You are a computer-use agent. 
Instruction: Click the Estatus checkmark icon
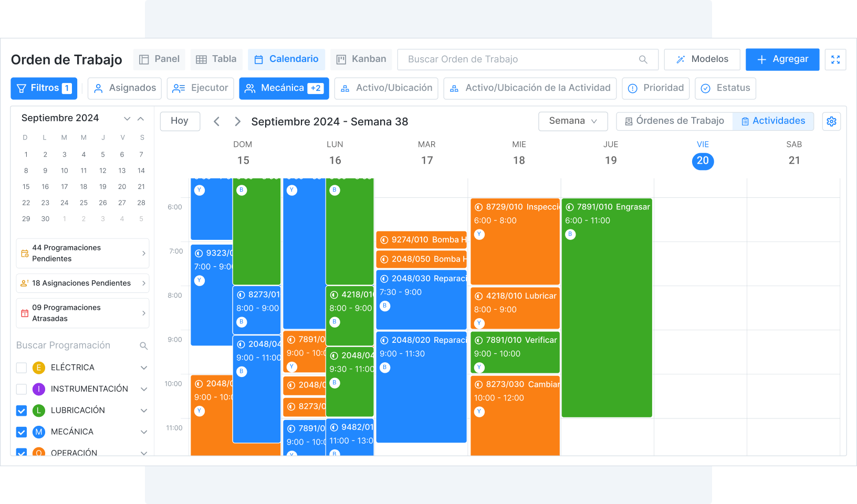tap(705, 88)
